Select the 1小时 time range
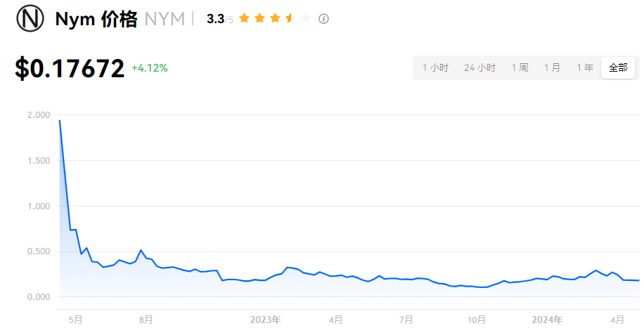Viewport: 644px width, 328px height. point(435,68)
